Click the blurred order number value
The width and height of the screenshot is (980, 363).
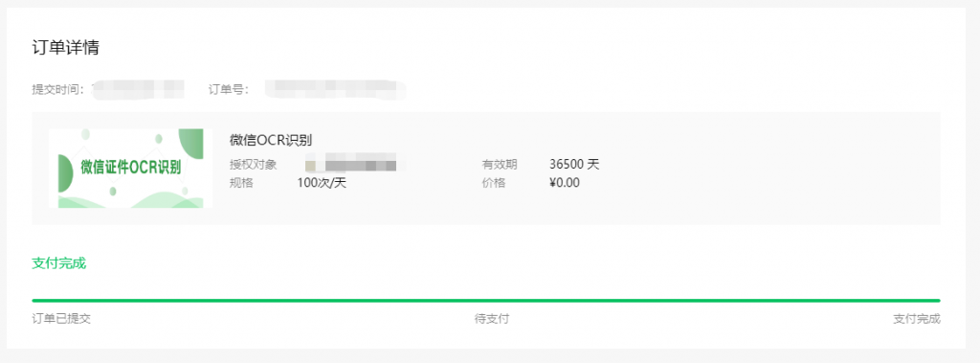[335, 89]
